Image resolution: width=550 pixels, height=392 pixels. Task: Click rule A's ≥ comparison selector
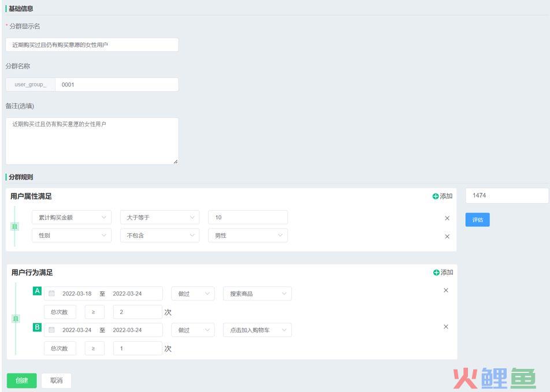coord(95,312)
